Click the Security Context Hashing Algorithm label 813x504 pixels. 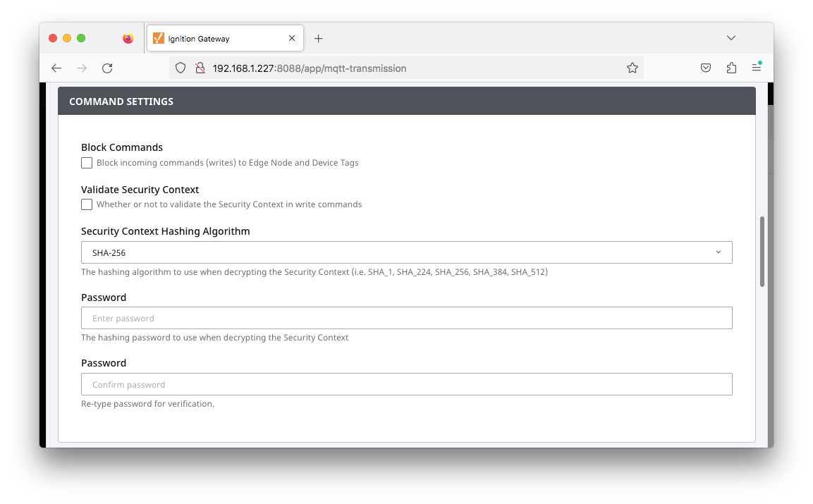[166, 231]
